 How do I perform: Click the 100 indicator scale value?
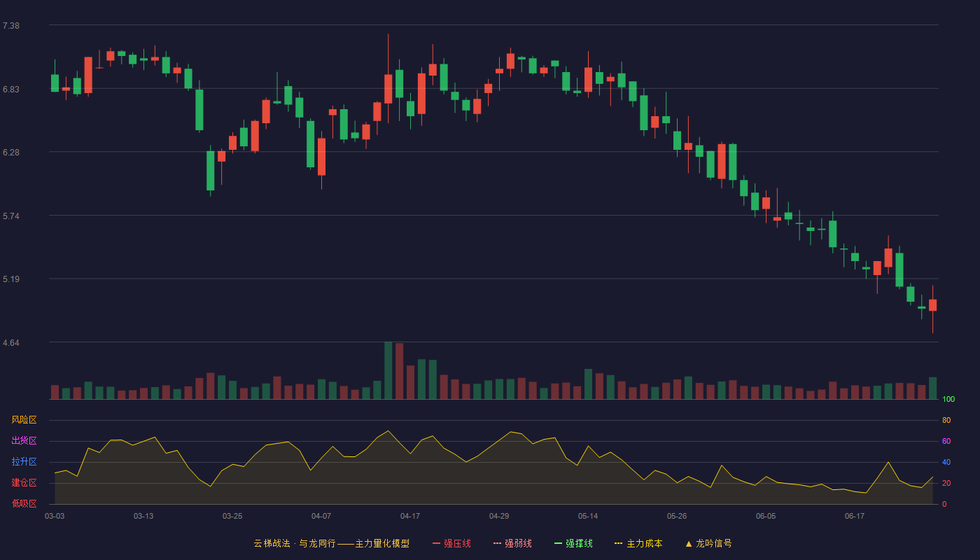(x=948, y=400)
